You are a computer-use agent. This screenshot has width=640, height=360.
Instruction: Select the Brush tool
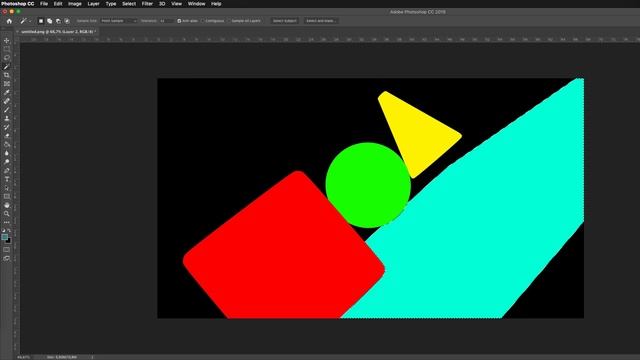pos(7,110)
